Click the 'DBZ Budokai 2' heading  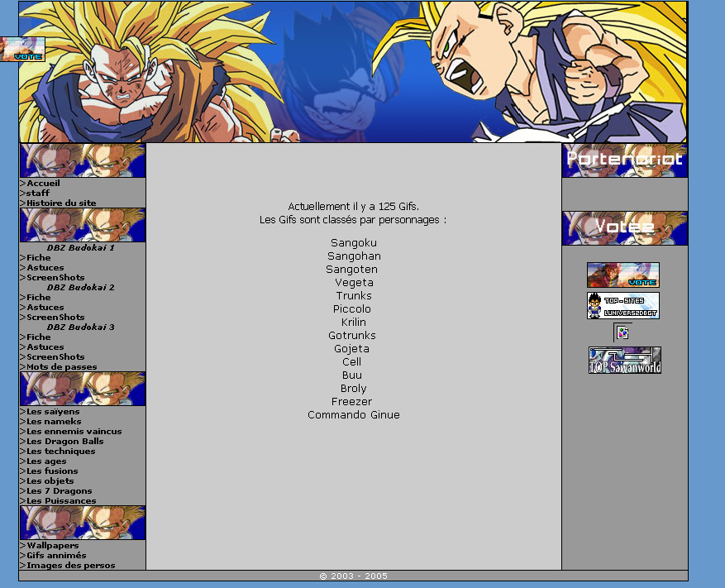80,288
